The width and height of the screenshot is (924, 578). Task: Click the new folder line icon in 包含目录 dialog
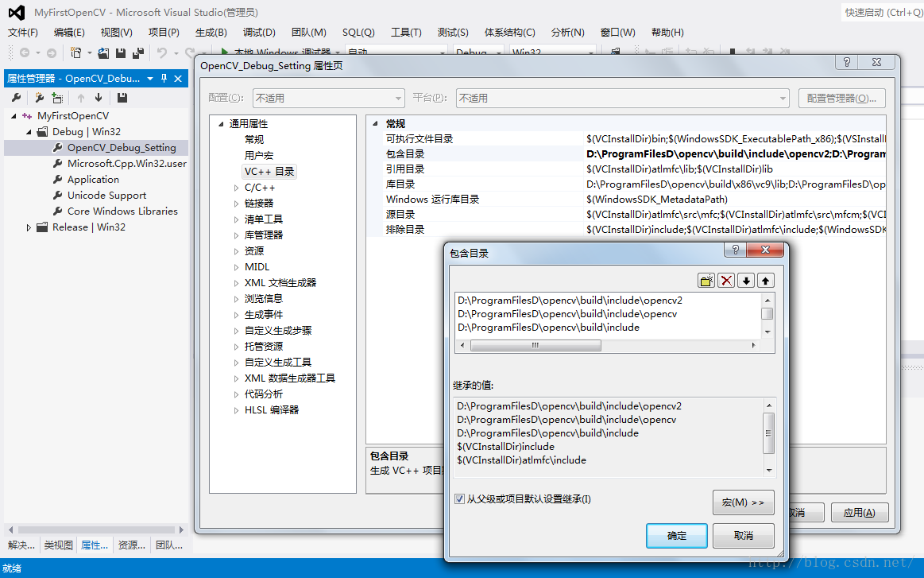click(x=706, y=281)
